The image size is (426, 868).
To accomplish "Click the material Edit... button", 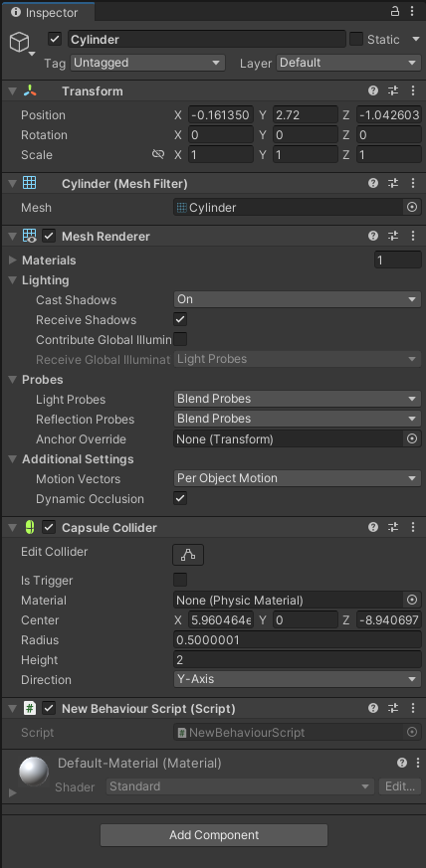I will coord(400,786).
